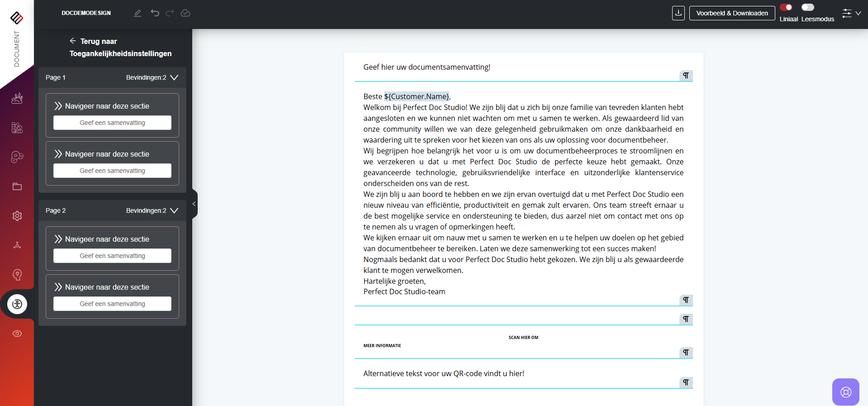The width and height of the screenshot is (868, 406).
Task: Click the cloud save status icon
Action: pyautogui.click(x=185, y=13)
